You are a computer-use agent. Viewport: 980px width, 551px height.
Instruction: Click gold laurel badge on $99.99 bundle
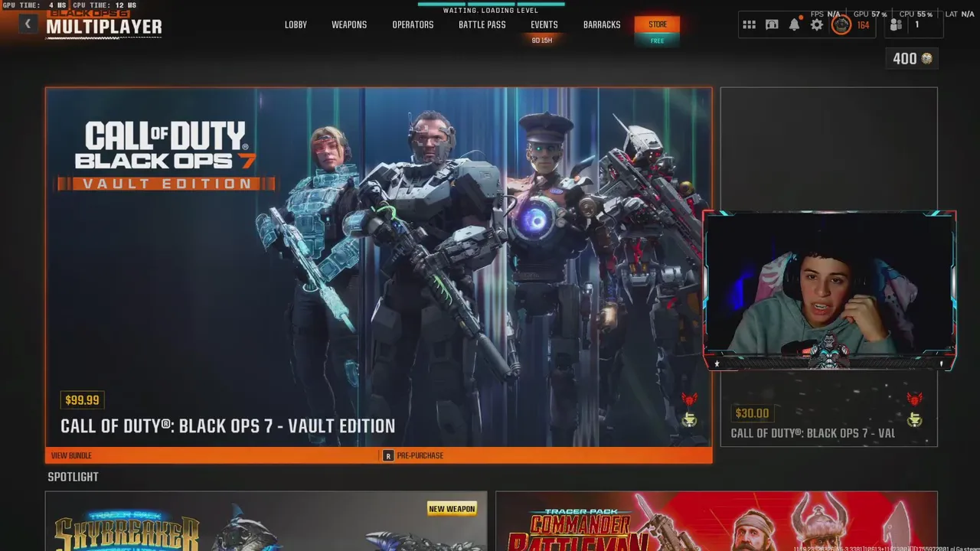click(x=689, y=419)
